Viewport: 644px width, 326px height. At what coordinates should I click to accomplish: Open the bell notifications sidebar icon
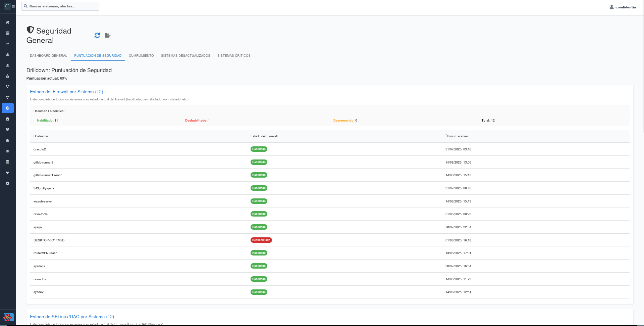tap(7, 140)
